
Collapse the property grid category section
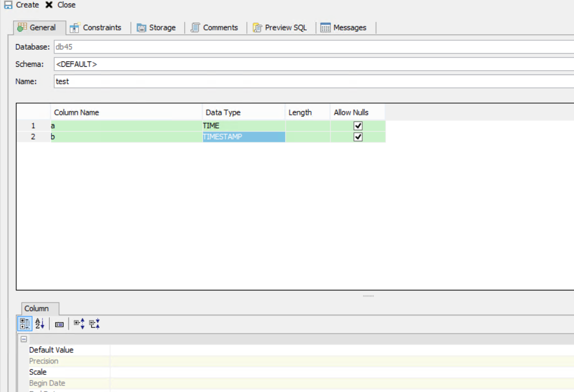click(24, 339)
